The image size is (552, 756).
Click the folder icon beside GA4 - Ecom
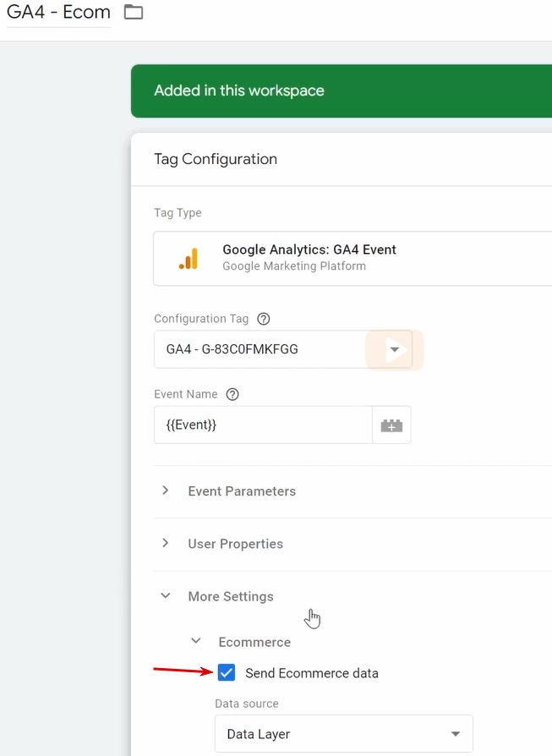point(134,12)
